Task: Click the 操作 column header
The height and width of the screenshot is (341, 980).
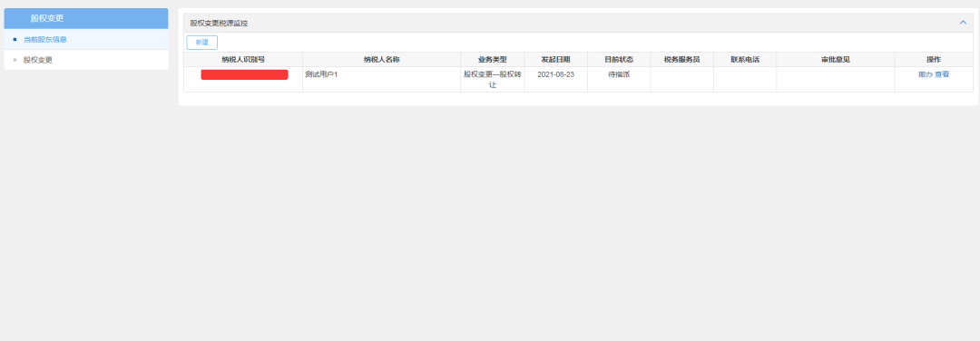Action: 934,59
